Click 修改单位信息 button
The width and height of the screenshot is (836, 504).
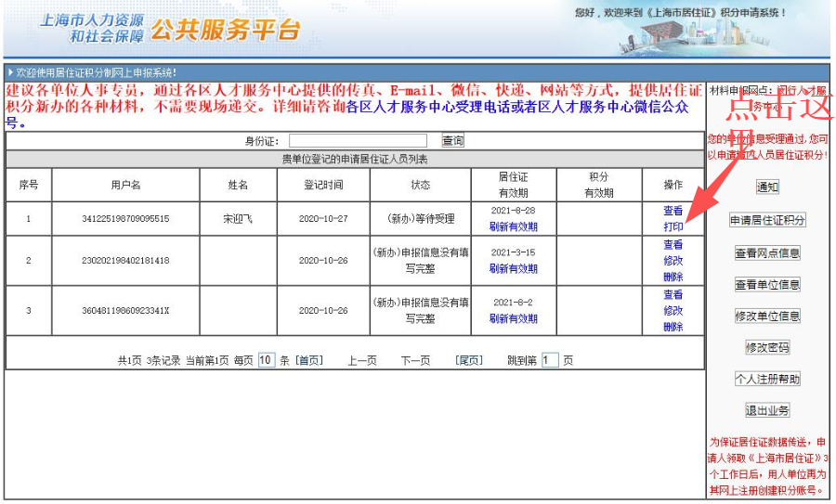(x=767, y=316)
